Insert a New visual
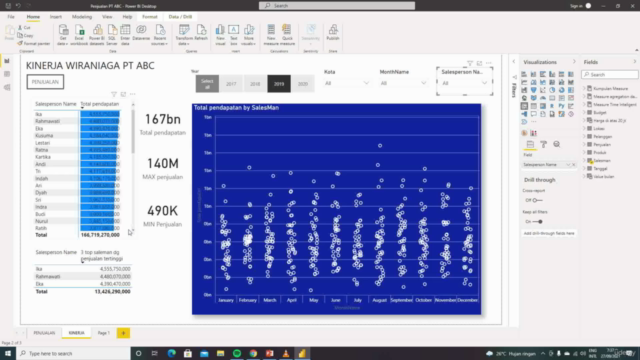 pos(220,34)
